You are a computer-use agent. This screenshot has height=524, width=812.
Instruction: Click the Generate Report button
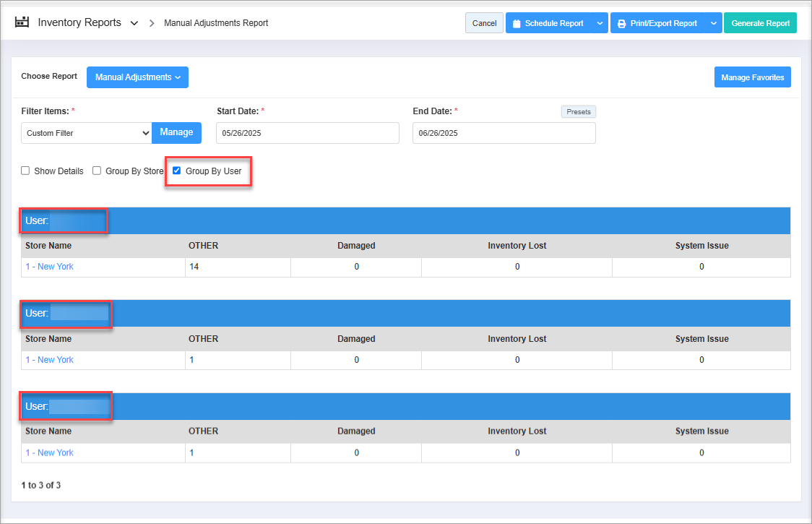[x=760, y=23]
